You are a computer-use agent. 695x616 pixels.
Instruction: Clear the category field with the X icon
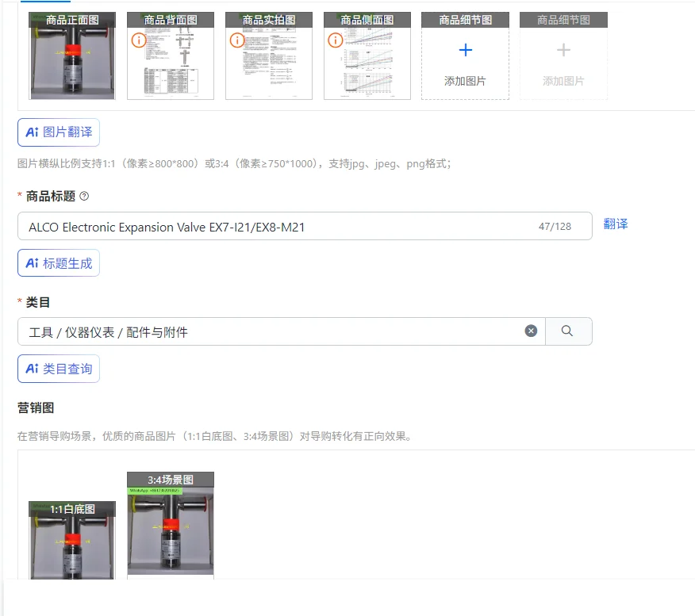coord(531,331)
